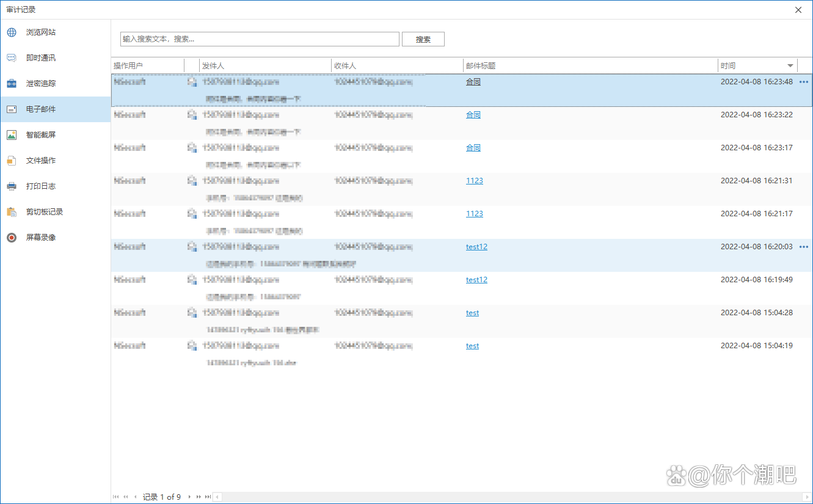813x504 pixels.
Task: Toggle sort arrow on 时间 column
Action: tap(790, 66)
